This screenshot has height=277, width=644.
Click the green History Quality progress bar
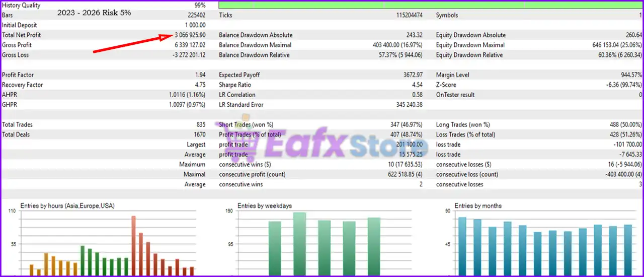coord(431,5)
